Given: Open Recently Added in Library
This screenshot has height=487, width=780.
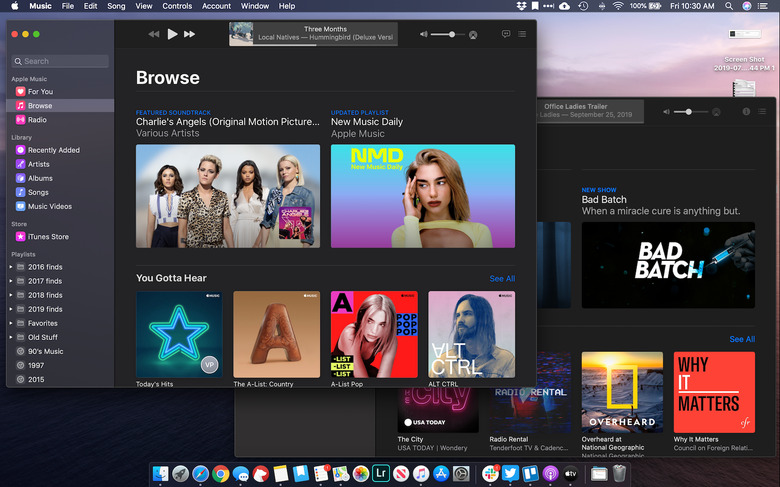Looking at the screenshot, I should pyautogui.click(x=54, y=150).
